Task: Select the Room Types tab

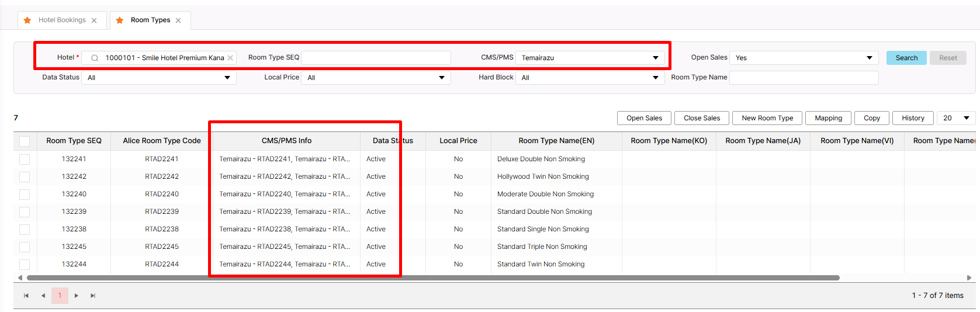Action: [x=150, y=20]
